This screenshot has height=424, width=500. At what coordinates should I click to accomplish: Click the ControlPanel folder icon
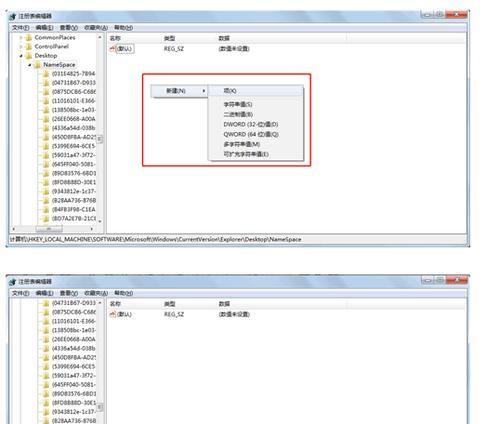29,47
